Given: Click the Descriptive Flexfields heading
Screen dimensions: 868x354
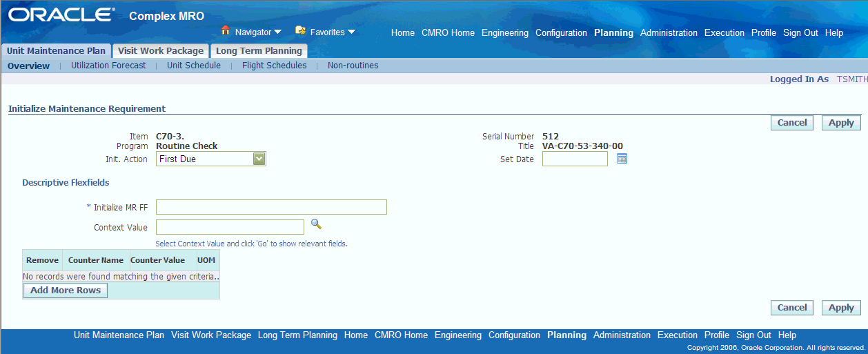Looking at the screenshot, I should pyautogui.click(x=66, y=183).
